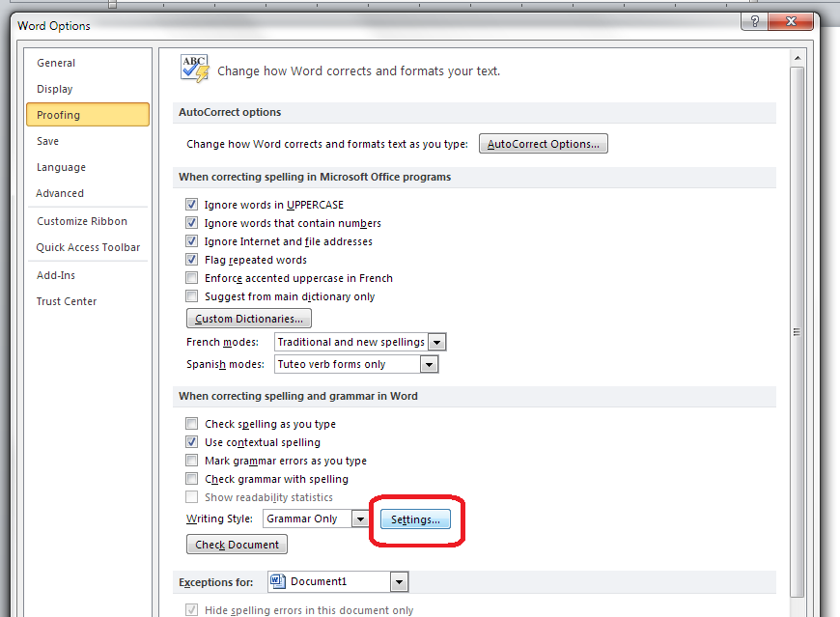Expand the Exceptions for document dropdown

400,581
